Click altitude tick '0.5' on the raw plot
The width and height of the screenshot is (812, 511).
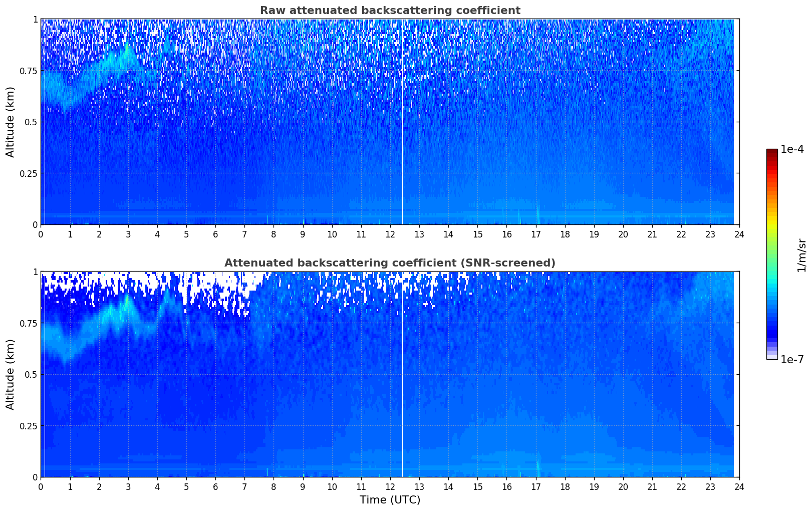tap(31, 122)
